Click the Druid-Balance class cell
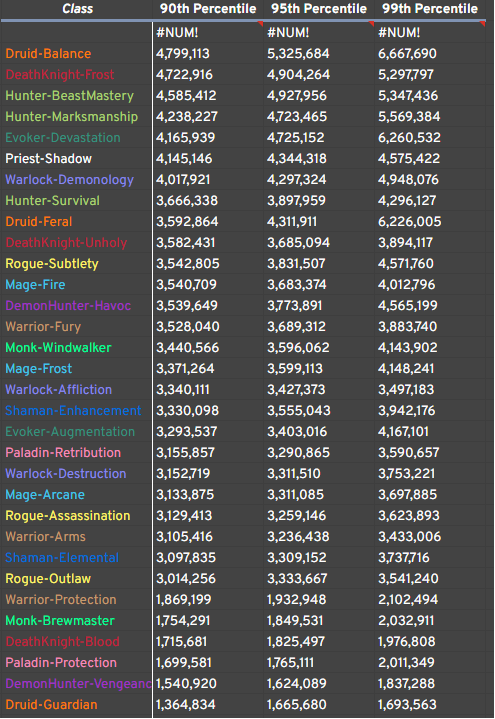Image resolution: width=495 pixels, height=719 pixels. (76, 54)
